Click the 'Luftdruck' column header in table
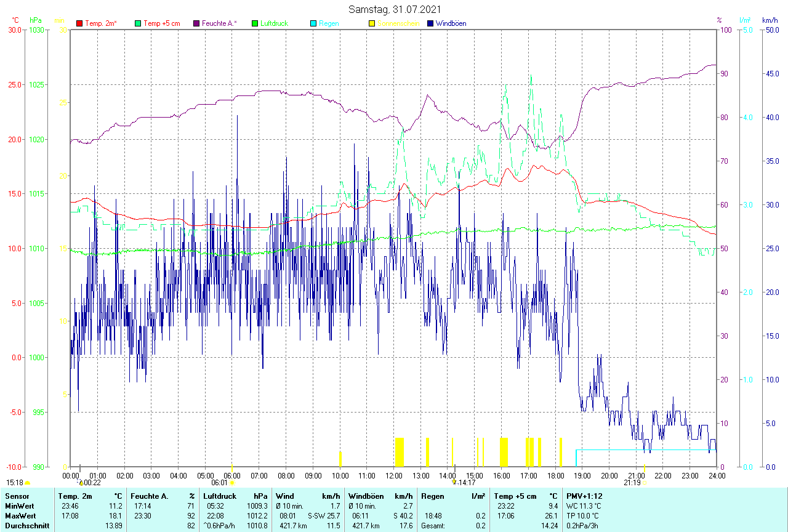This screenshot has width=788, height=532. pos(220,496)
